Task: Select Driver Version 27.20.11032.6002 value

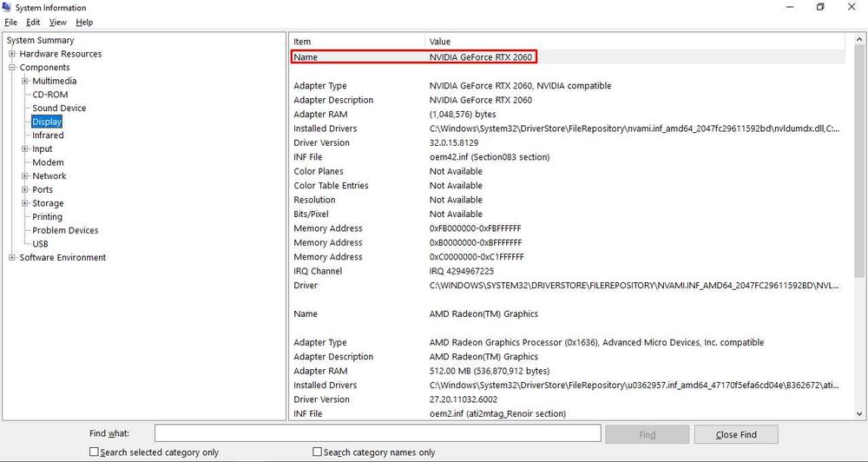Action: tap(464, 399)
